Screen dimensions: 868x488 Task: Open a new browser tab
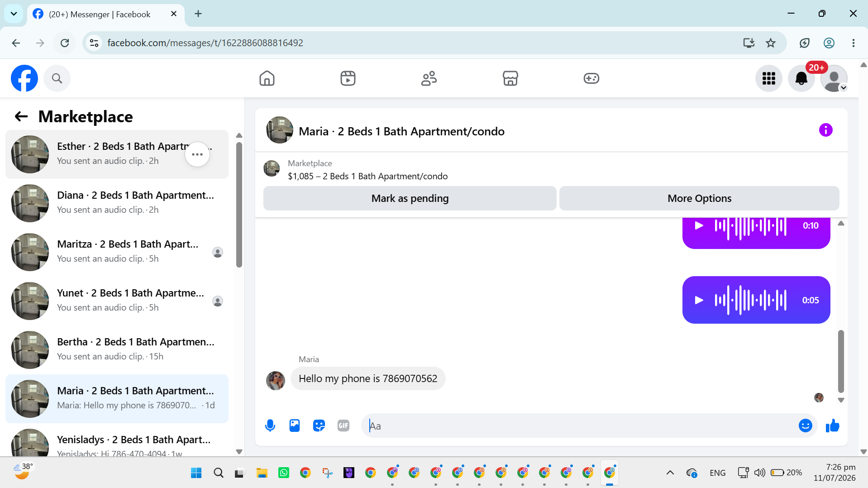(x=198, y=14)
